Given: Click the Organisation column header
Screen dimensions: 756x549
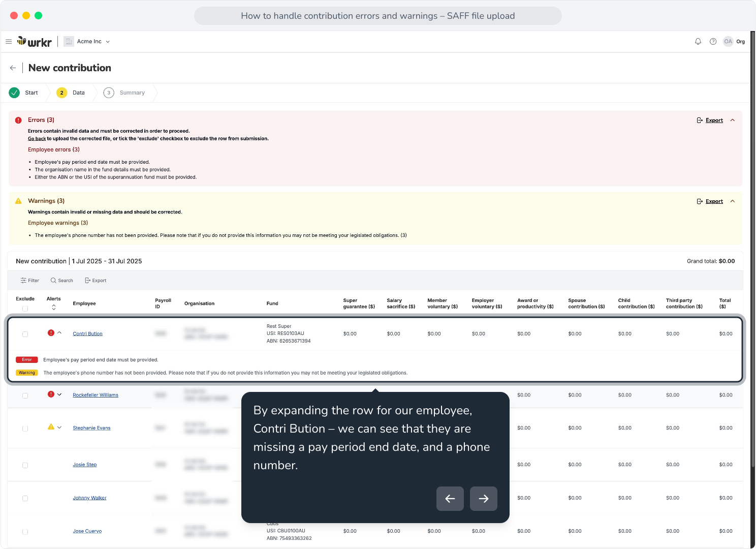Looking at the screenshot, I should (199, 303).
